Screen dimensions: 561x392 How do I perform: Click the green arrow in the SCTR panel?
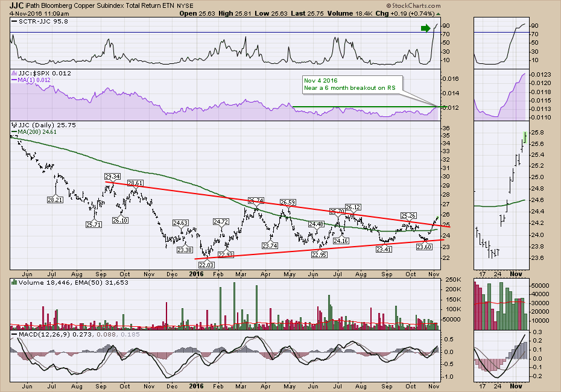[x=425, y=28]
